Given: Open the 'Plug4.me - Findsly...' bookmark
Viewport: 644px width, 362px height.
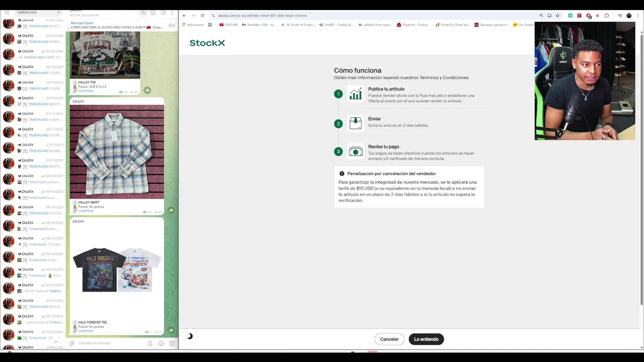Looking at the screenshot, I should coord(413,25).
